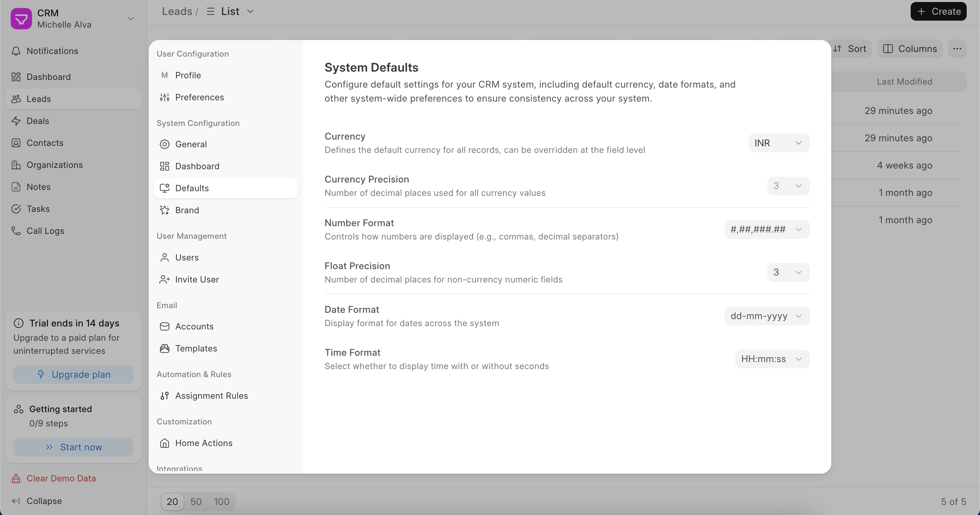The height and width of the screenshot is (515, 980).
Task: Click the Notifications bell icon
Action: point(16,51)
